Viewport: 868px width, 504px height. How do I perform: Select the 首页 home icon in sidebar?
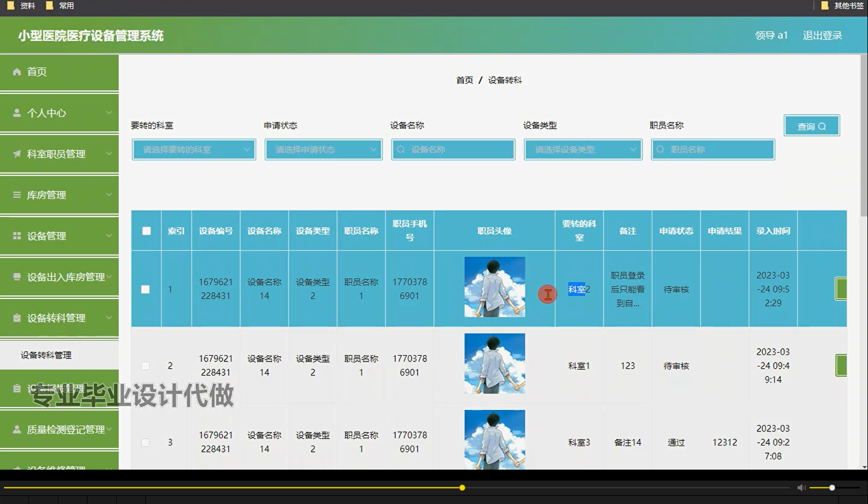click(16, 72)
